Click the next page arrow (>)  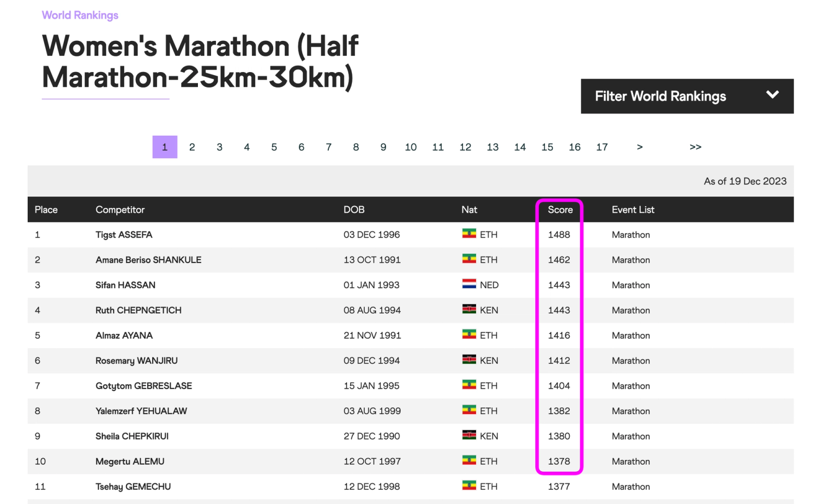coord(640,147)
